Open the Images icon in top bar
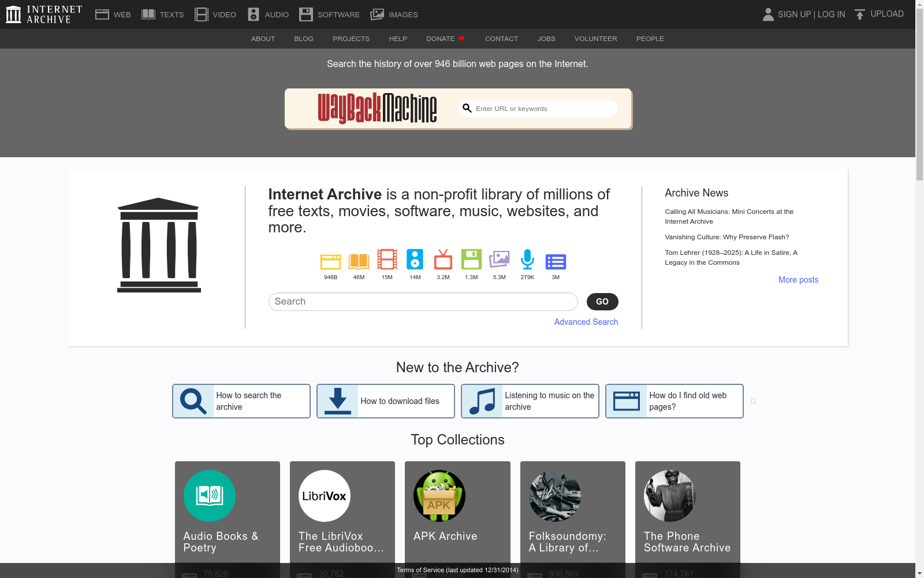 coord(377,14)
